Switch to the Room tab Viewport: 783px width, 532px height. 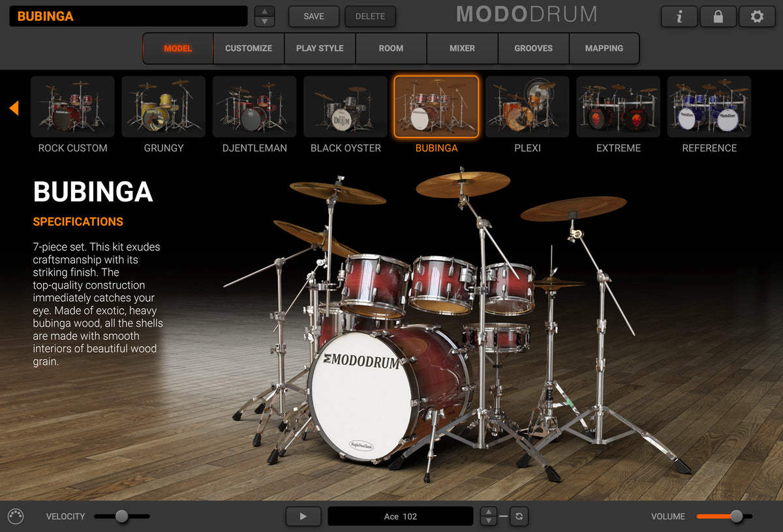click(x=391, y=48)
